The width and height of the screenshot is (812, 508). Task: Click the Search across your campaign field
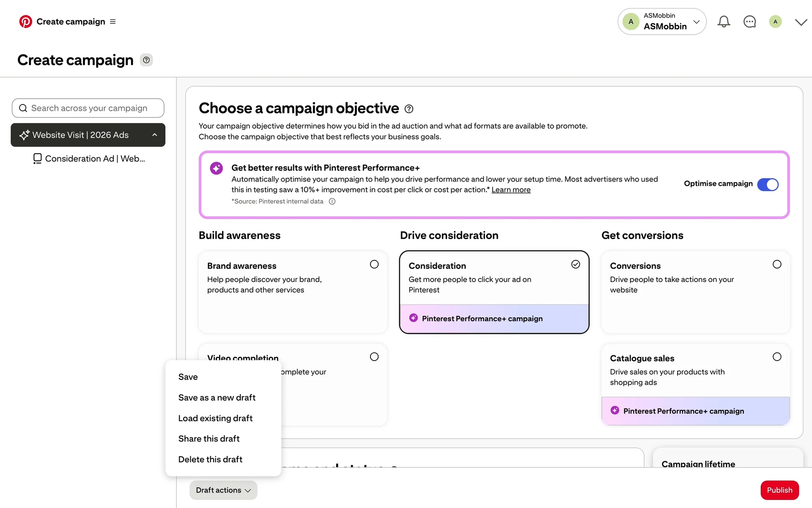[88, 108]
